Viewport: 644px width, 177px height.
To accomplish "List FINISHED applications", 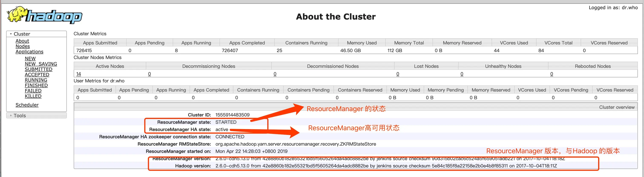I will pos(36,85).
